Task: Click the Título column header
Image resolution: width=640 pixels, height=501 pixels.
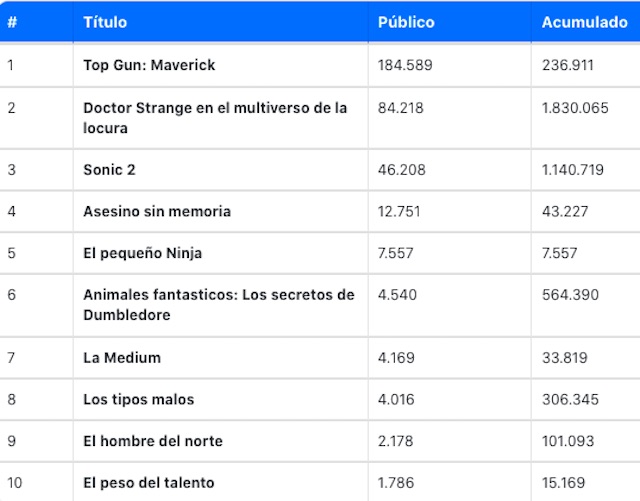Action: pyautogui.click(x=105, y=22)
